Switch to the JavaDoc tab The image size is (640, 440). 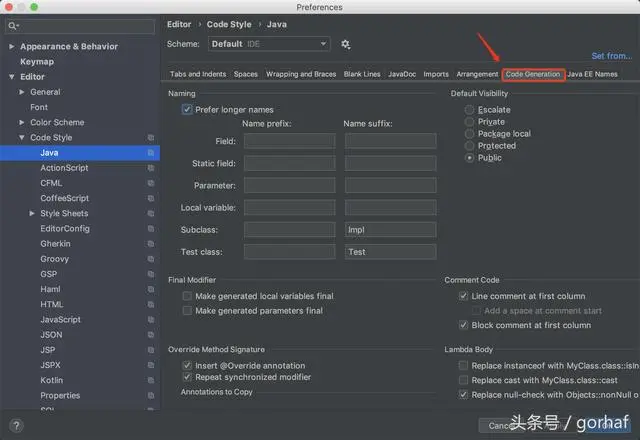[402, 74]
